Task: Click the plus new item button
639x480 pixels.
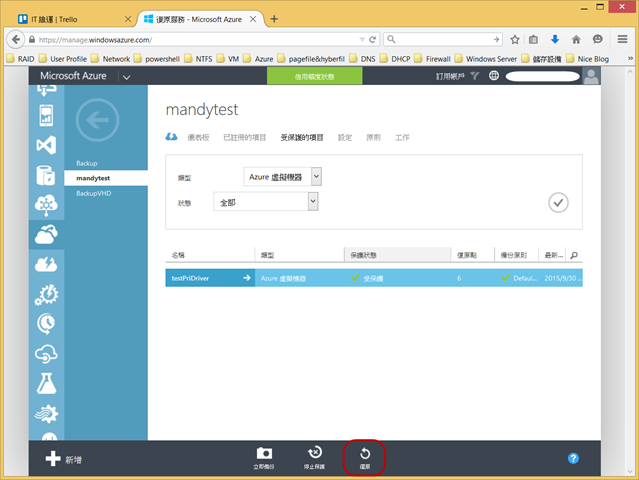Action: click(53, 459)
